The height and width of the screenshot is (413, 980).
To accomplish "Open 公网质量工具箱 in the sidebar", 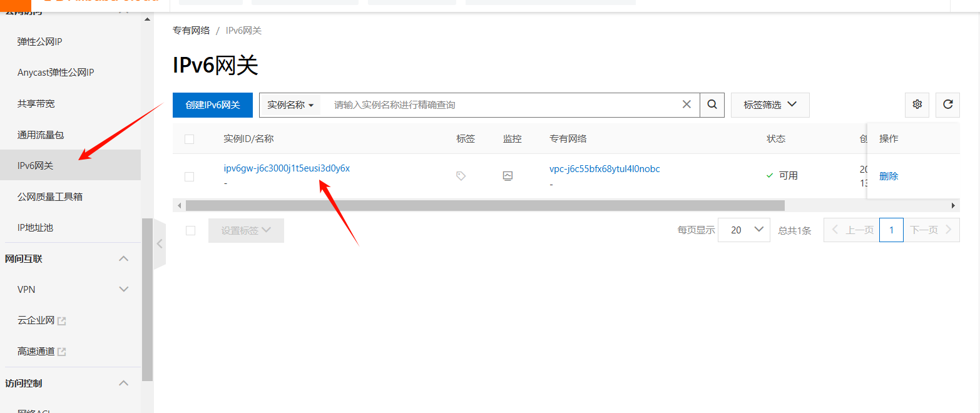I will point(50,196).
